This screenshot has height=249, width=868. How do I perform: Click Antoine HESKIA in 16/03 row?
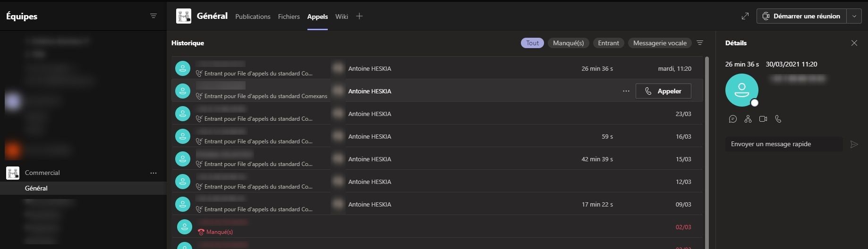370,137
